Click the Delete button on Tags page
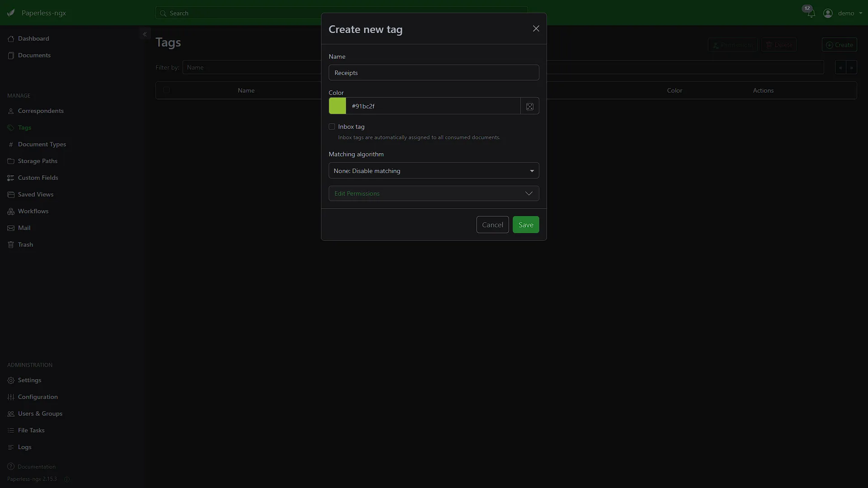Viewport: 868px width, 488px height. click(778, 45)
